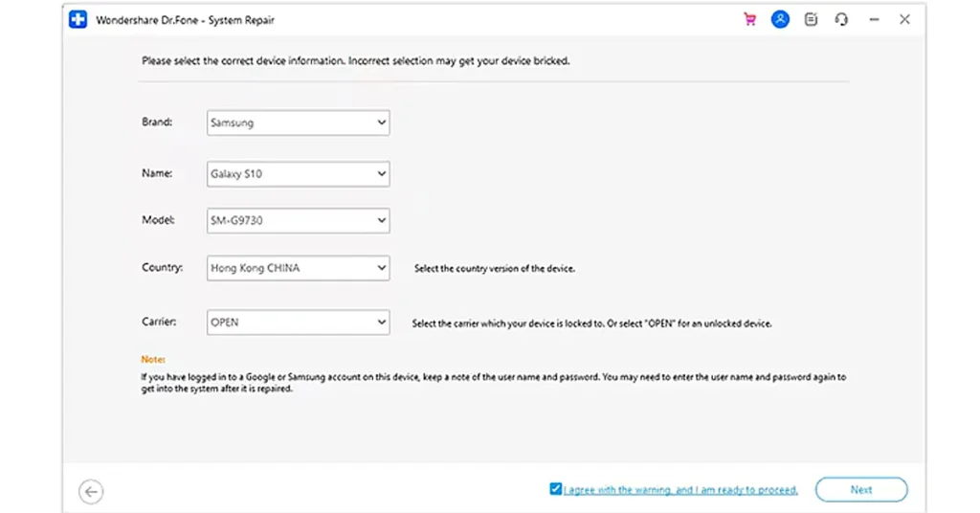Screen dimensions: 980x513
Task: Click the Dr.Fone logo icon in title bar
Action: [x=78, y=19]
